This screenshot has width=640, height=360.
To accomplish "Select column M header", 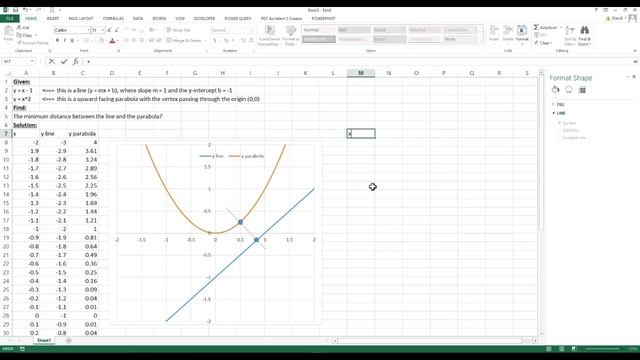I will coord(361,73).
